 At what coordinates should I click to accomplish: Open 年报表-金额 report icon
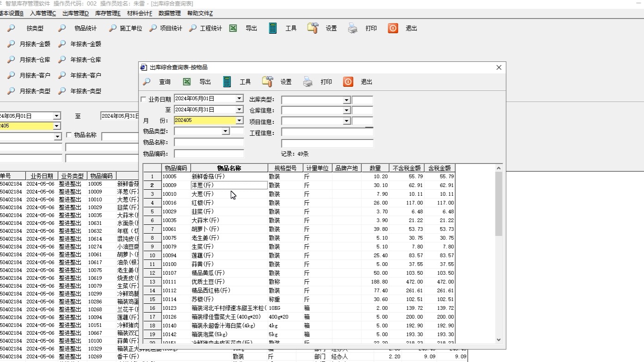pos(62,44)
